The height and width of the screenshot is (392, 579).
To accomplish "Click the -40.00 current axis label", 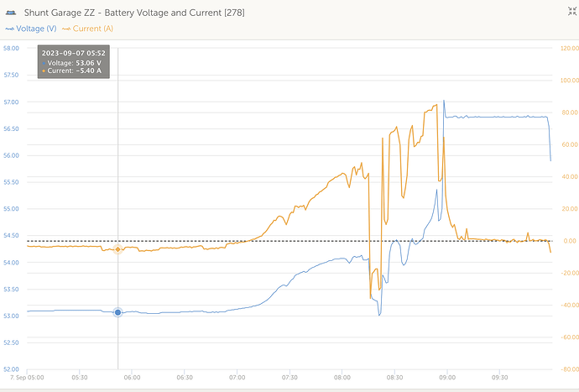I will tap(569, 306).
